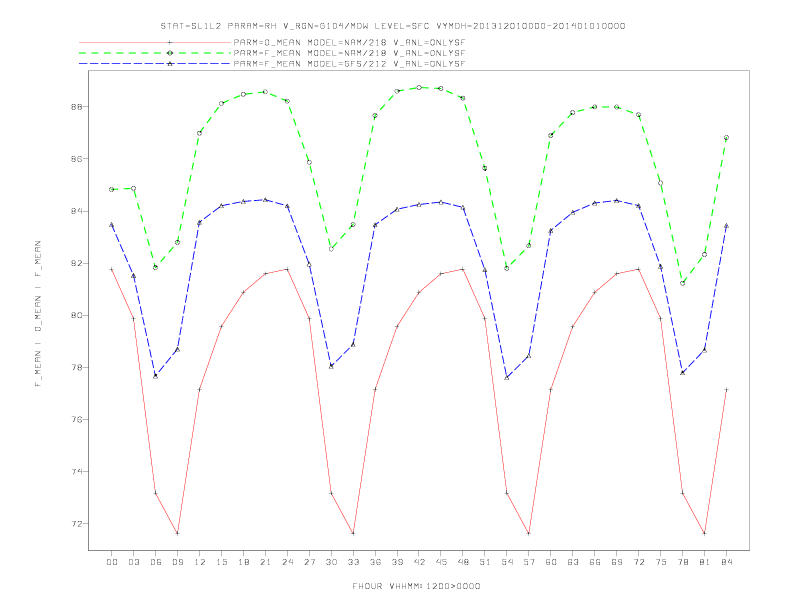Click x-axis tick label 66

click(595, 562)
